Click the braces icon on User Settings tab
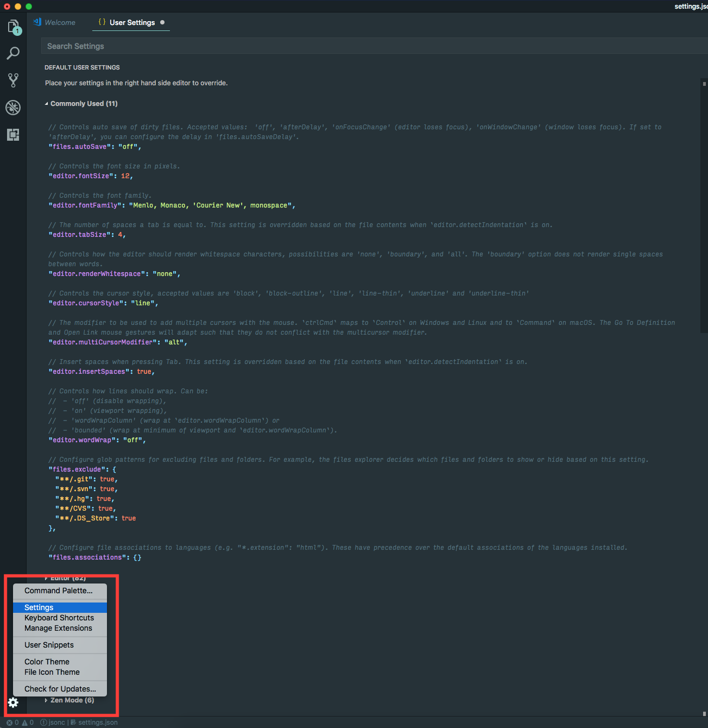The image size is (708, 728). coord(102,22)
